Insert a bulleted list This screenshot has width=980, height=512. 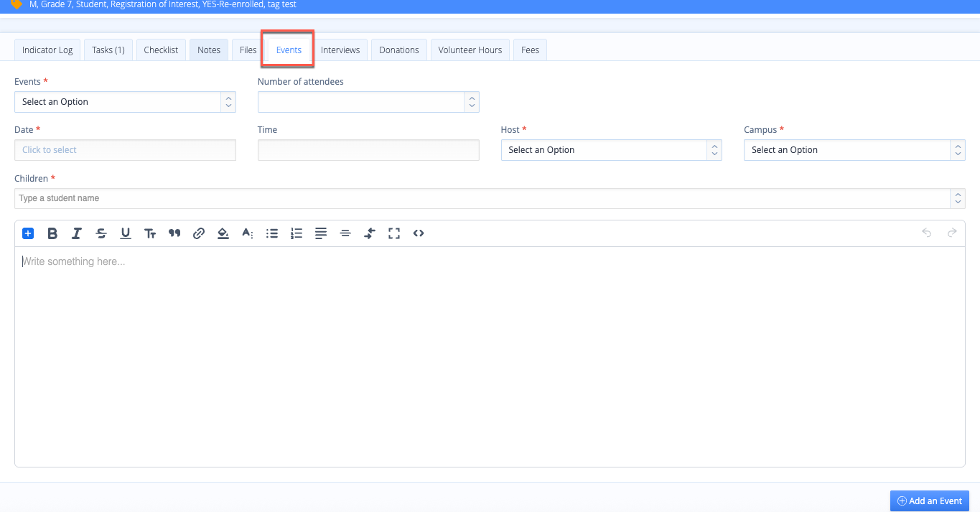point(272,233)
